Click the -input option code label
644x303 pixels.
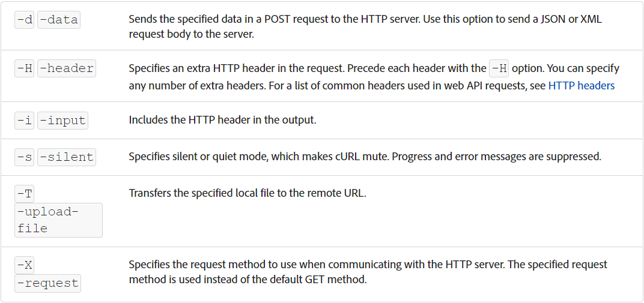62,121
